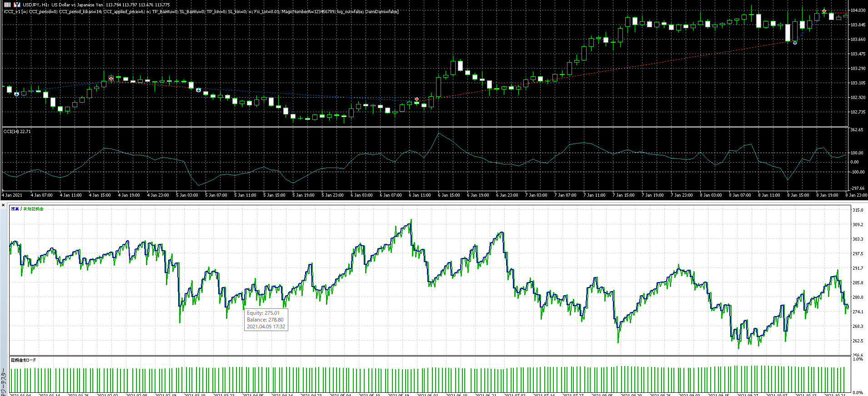Click the chart icon left of USDJPY title
Screen dimensions: 868x396
pos(17,5)
